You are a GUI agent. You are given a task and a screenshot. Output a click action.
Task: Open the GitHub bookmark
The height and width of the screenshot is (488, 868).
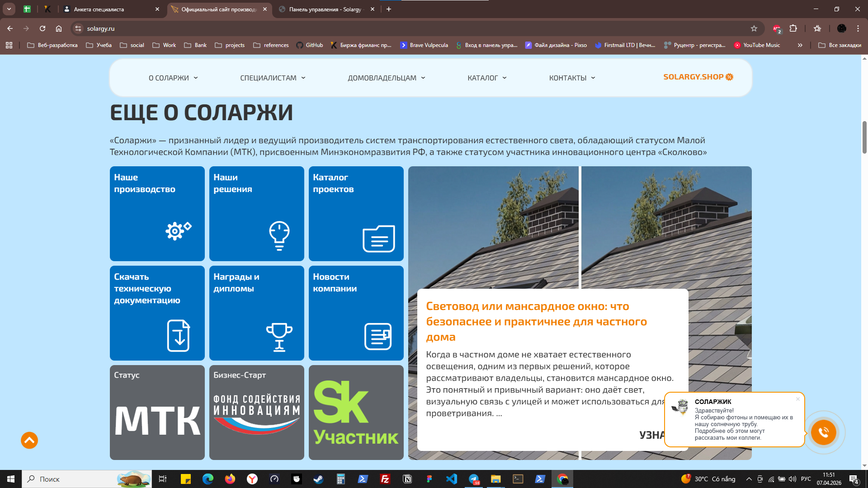[310, 45]
